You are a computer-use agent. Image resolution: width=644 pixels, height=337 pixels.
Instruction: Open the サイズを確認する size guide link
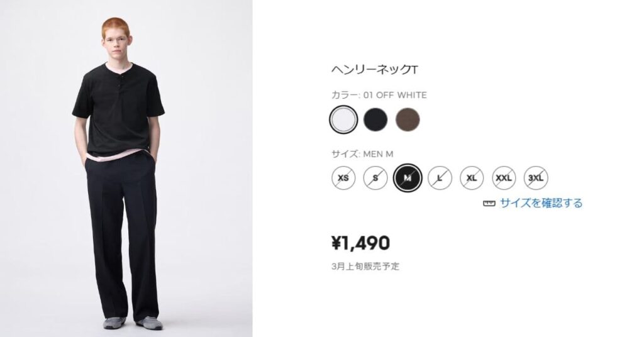click(x=541, y=203)
